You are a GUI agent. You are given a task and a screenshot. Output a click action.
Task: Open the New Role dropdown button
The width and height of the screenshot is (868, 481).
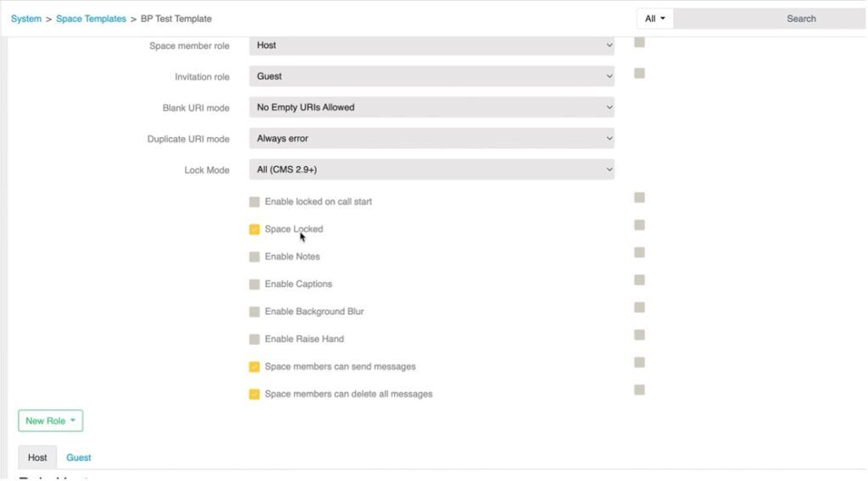tap(50, 421)
